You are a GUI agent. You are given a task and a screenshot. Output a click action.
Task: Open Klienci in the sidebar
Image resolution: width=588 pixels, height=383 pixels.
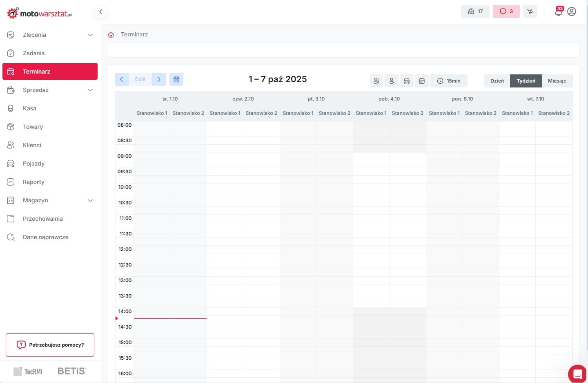(32, 145)
